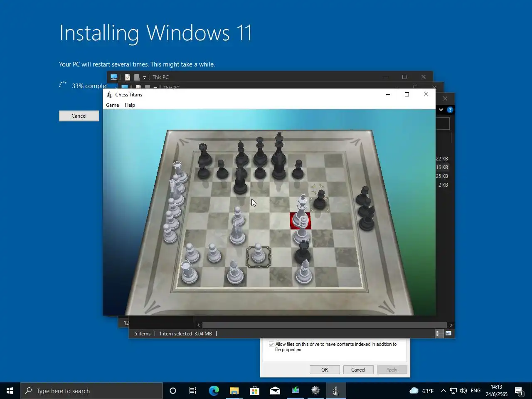The image size is (532, 399).
Task: Open Customize Quick Access Toolbar dropdown in This PC
Action: point(144,77)
